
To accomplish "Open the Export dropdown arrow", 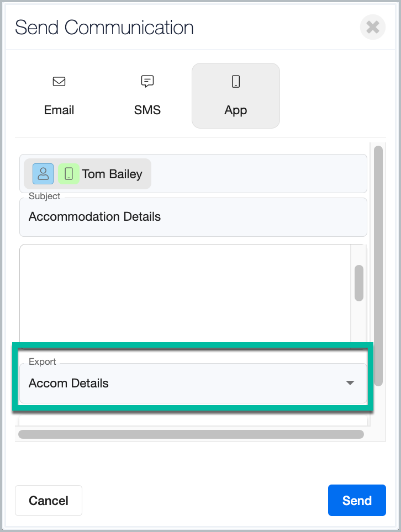I will (x=350, y=383).
